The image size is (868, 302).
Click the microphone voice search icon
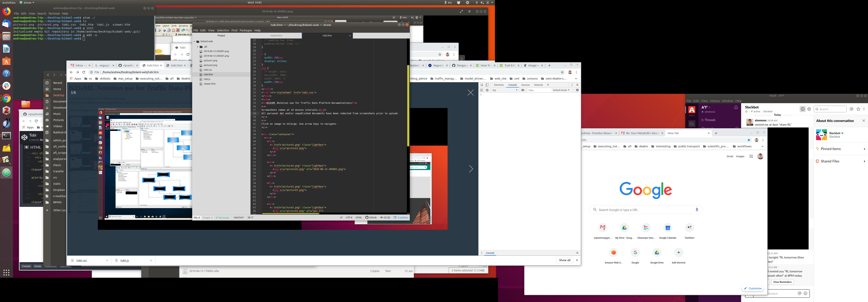(x=697, y=210)
